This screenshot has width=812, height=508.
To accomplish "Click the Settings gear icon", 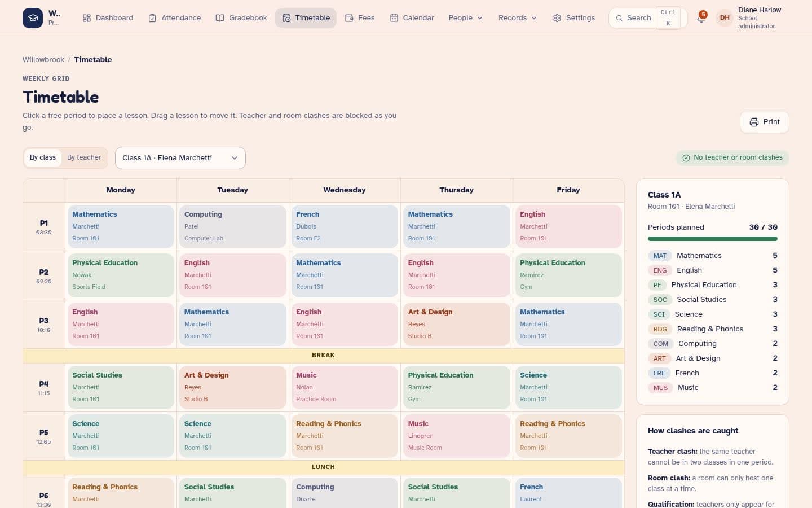I will (x=557, y=18).
